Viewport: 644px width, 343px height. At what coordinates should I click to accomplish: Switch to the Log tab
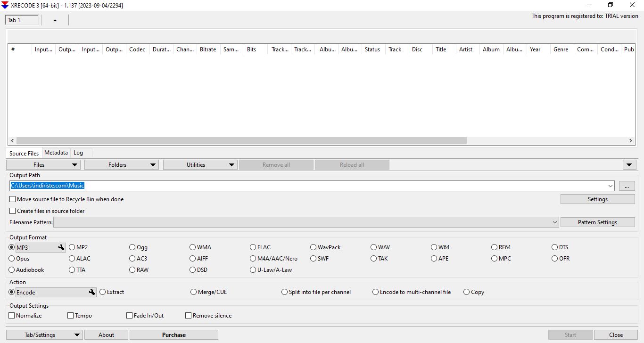pos(78,153)
